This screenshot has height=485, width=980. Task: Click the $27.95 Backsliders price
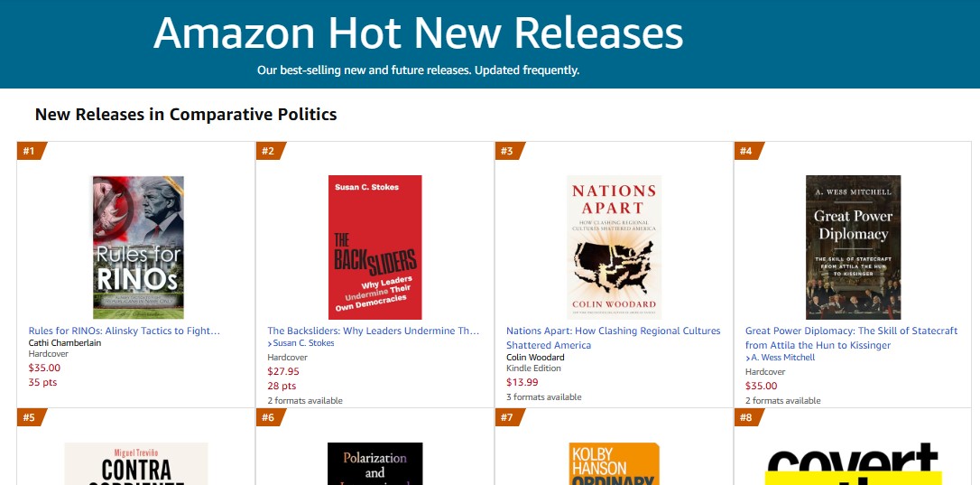tap(283, 371)
